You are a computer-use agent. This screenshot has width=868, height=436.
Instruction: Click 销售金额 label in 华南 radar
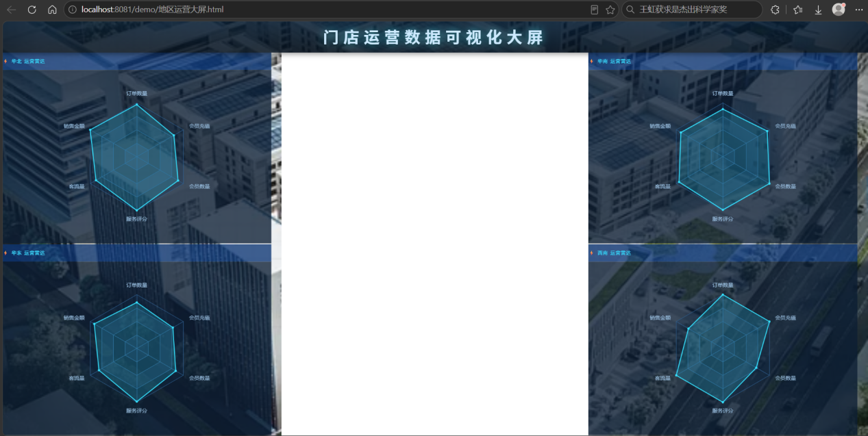(660, 126)
